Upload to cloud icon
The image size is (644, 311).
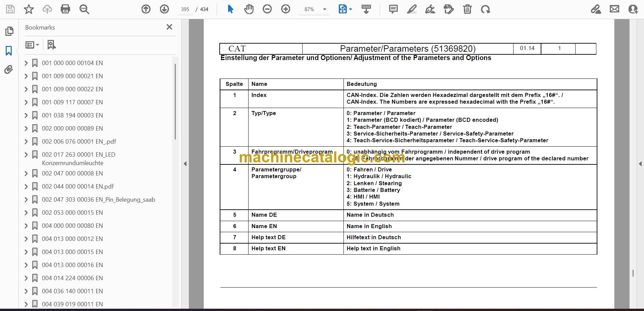47,9
